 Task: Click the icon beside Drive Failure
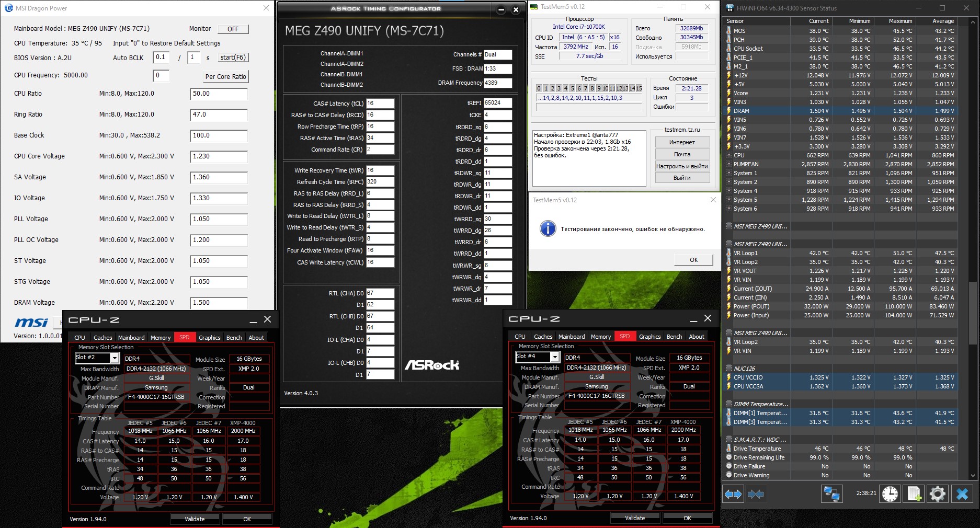(728, 466)
